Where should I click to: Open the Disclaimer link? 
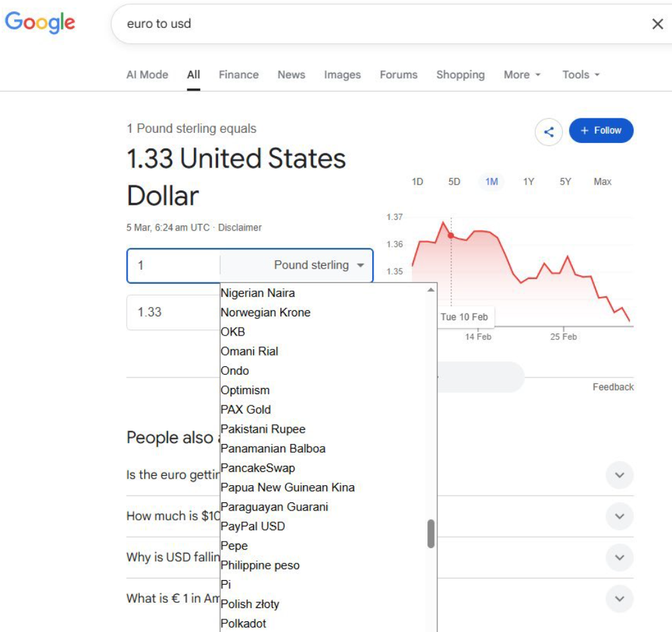click(x=240, y=227)
